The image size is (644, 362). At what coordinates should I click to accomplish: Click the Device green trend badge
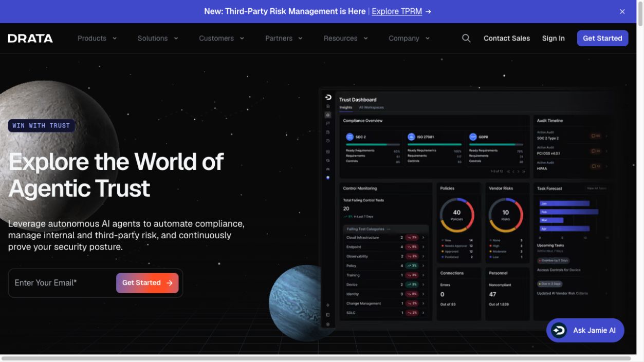(x=412, y=284)
